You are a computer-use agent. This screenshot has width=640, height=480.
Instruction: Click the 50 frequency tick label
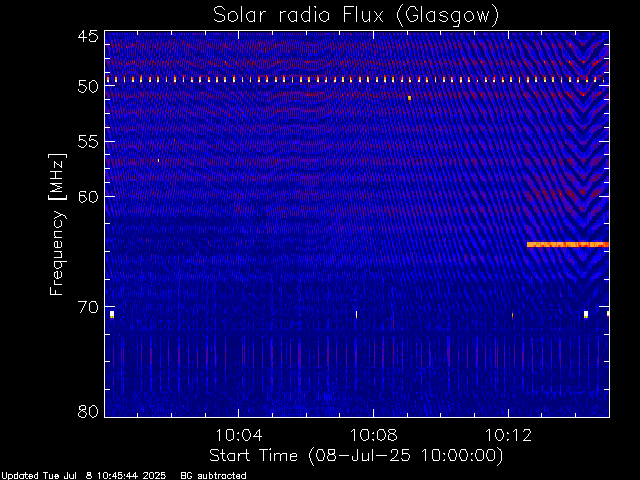(x=88, y=87)
